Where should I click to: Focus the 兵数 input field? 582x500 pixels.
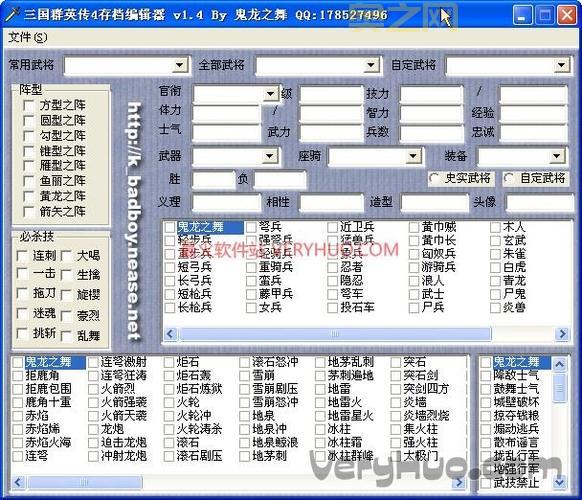[x=431, y=133]
